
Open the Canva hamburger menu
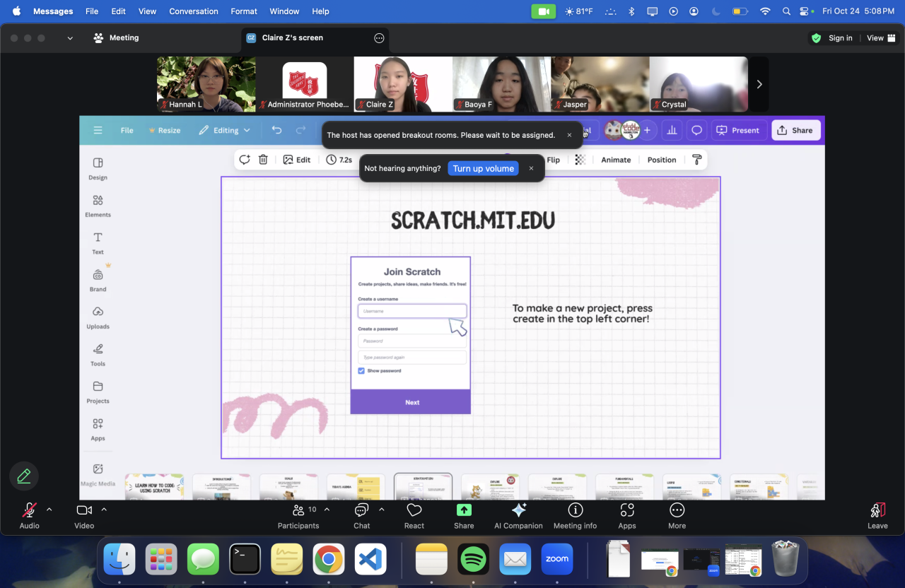(98, 130)
